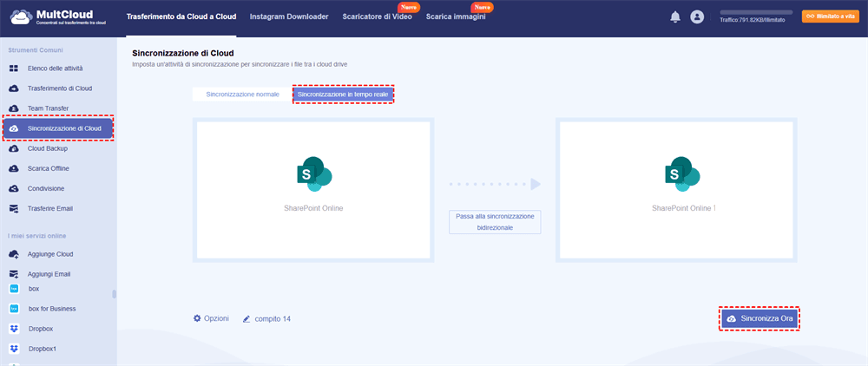868x366 pixels.
Task: Edit the task name compito 14
Action: pyautogui.click(x=266, y=319)
